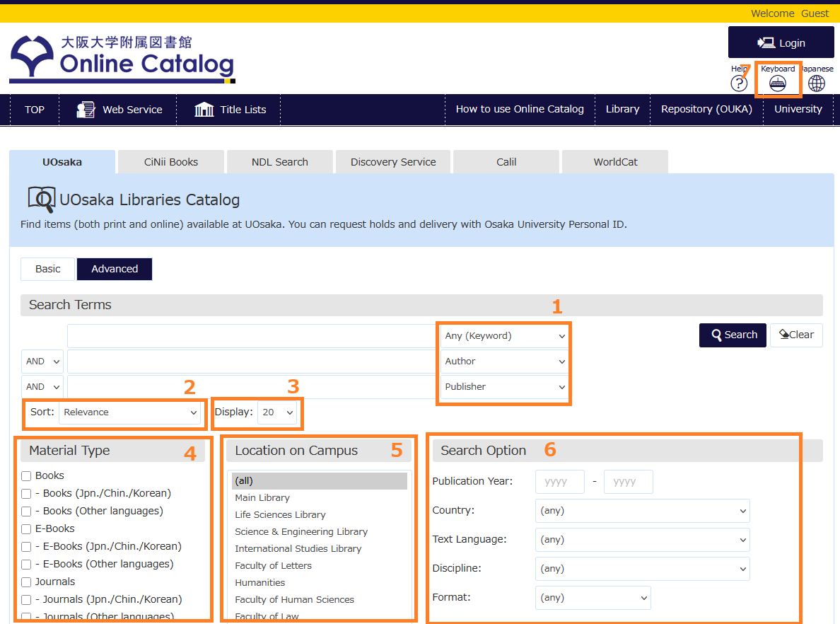The width and height of the screenshot is (840, 624).
Task: Click the Online Catalog logo
Action: pyautogui.click(x=122, y=57)
